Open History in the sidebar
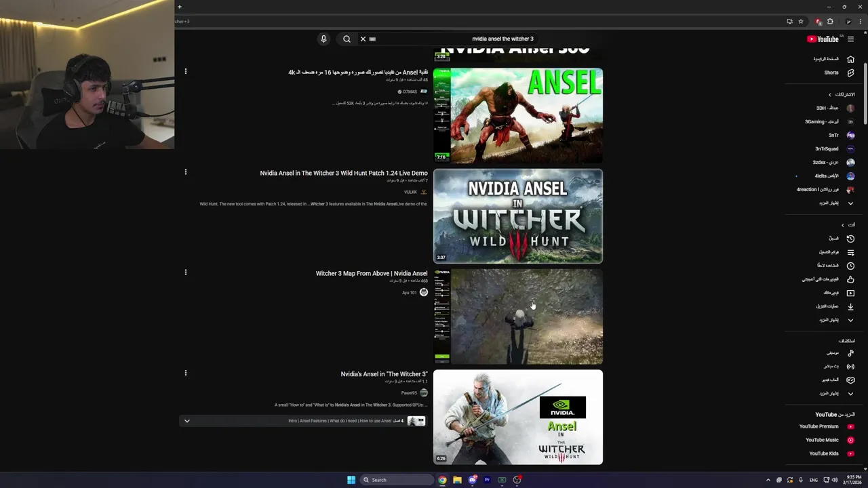Image resolution: width=868 pixels, height=488 pixels. [x=841, y=239]
